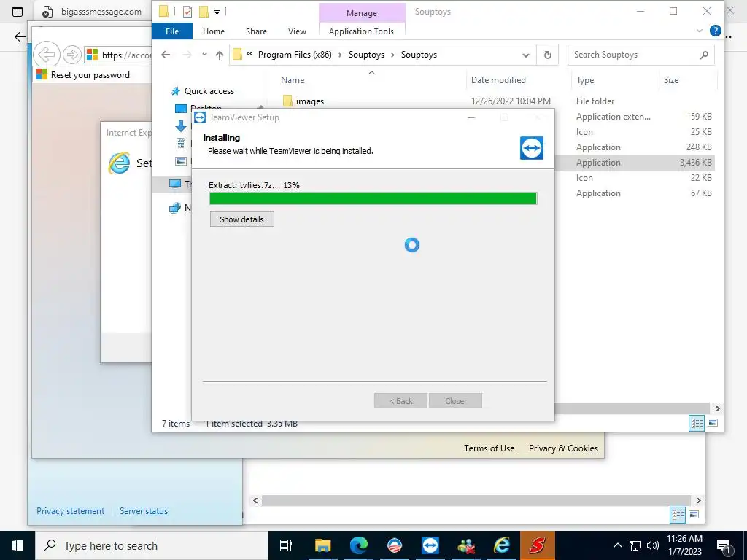The image size is (747, 560).
Task: Click the Back button in TeamViewer Setup
Action: click(400, 401)
